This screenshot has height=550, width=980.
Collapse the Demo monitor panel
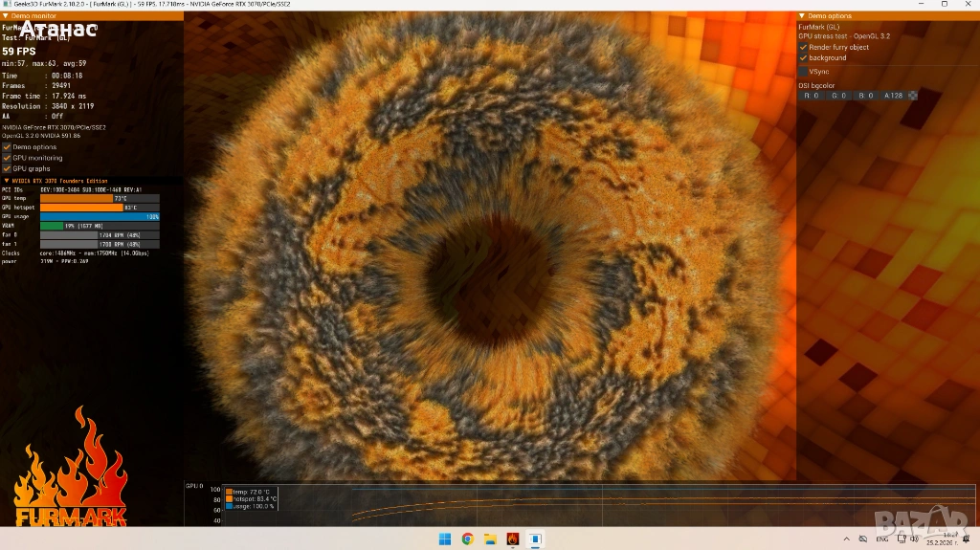5,16
